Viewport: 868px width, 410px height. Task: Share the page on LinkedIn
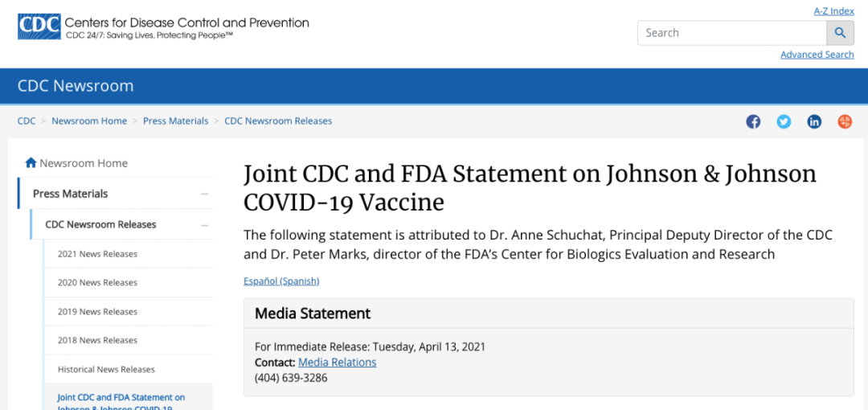[x=813, y=122]
